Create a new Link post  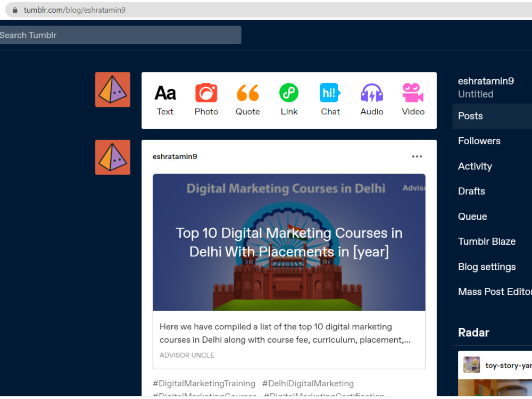click(289, 100)
